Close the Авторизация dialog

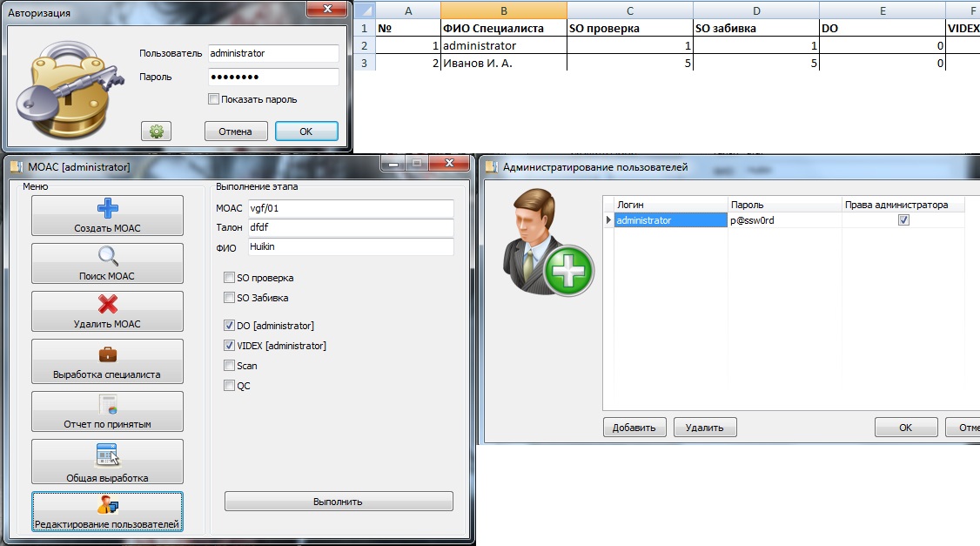[327, 10]
